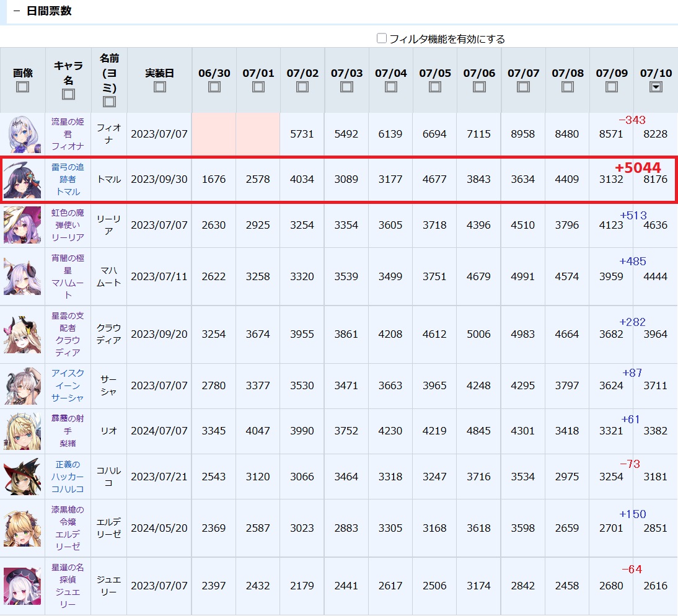Open the 虹色の魔弾使いリーリア character link
Screen dimensions: 678x616
point(68,225)
